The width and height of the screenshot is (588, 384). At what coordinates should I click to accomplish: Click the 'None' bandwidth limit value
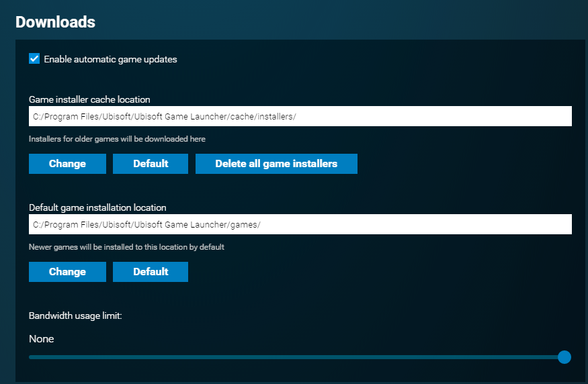pos(41,338)
